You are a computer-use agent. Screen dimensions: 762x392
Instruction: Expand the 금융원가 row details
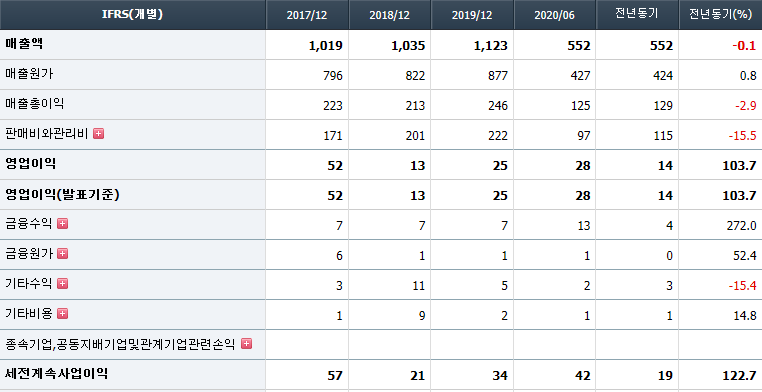coord(62,254)
